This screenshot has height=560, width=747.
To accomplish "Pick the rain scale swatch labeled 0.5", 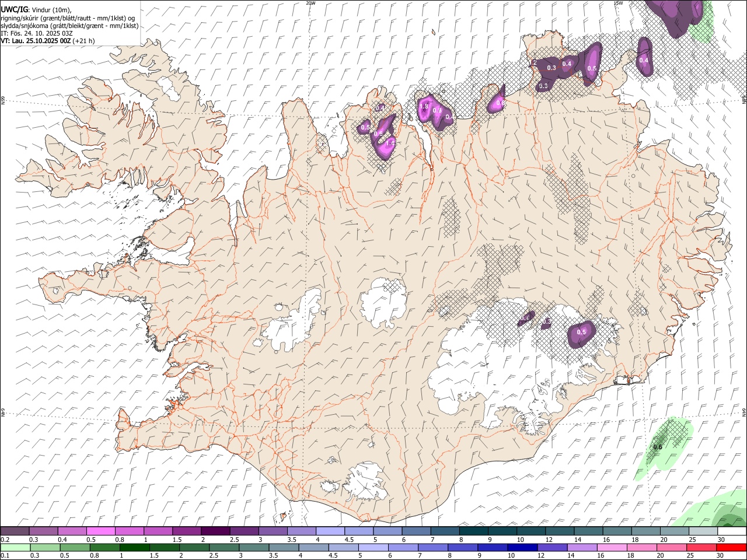I will [x=75, y=547].
